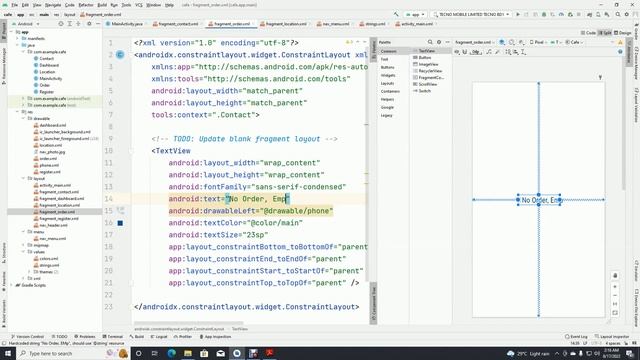Click Collapse All in Project panel
Viewport: 640px width, 360px height.
pos(78,24)
